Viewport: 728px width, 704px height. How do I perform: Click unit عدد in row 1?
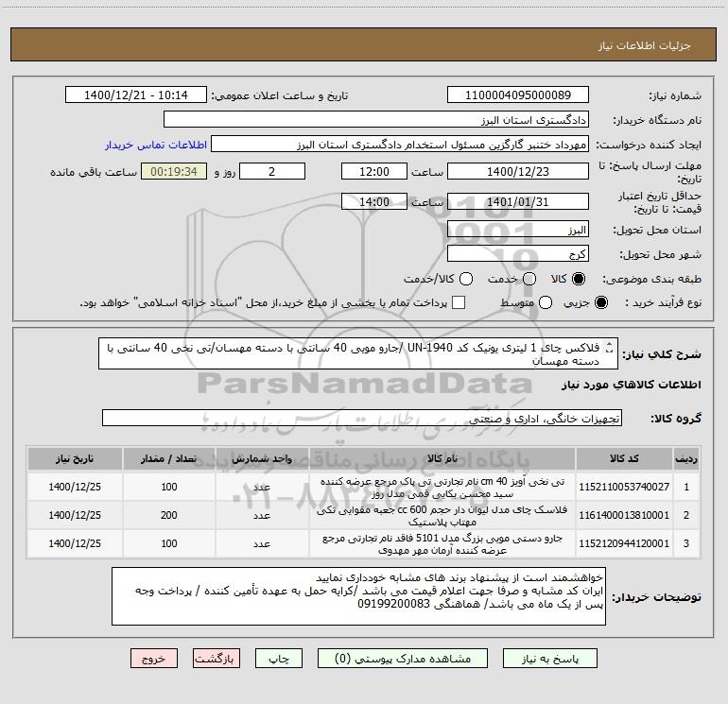click(x=262, y=488)
